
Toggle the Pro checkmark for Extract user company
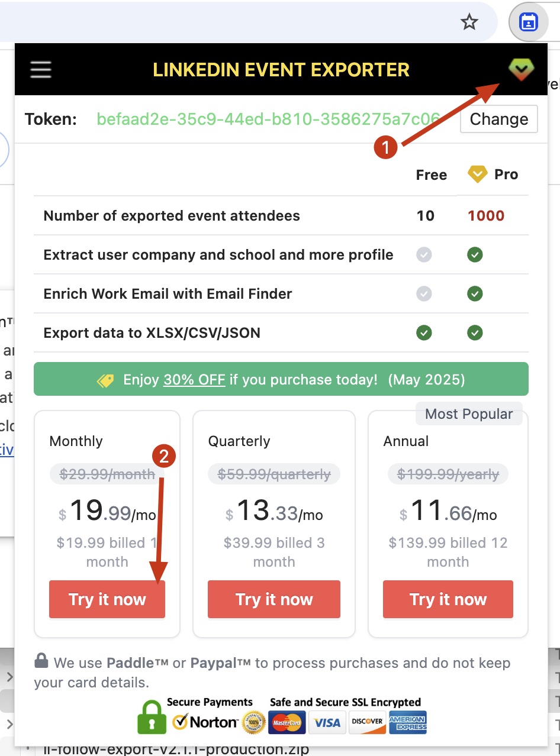point(475,254)
